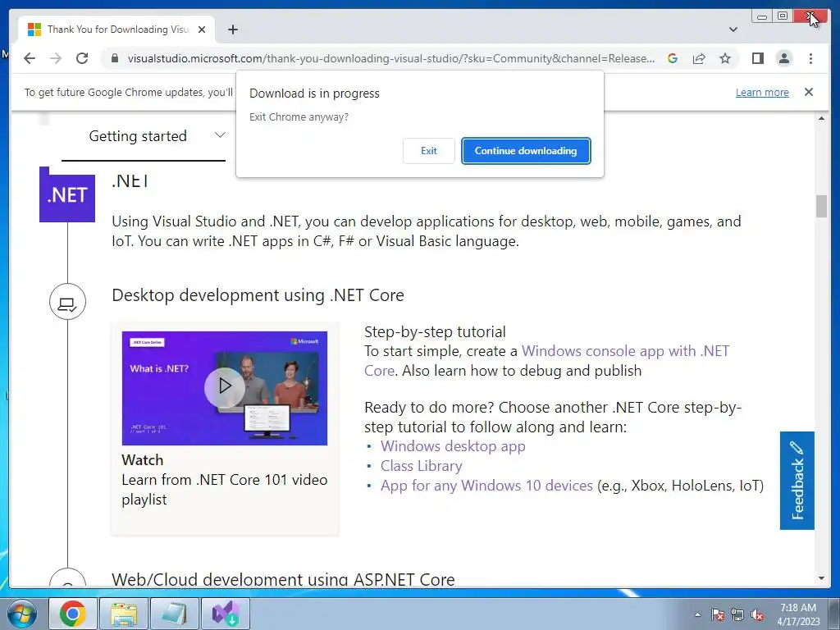840x630 pixels.
Task: Open the Notepad taskbar icon
Action: click(174, 614)
